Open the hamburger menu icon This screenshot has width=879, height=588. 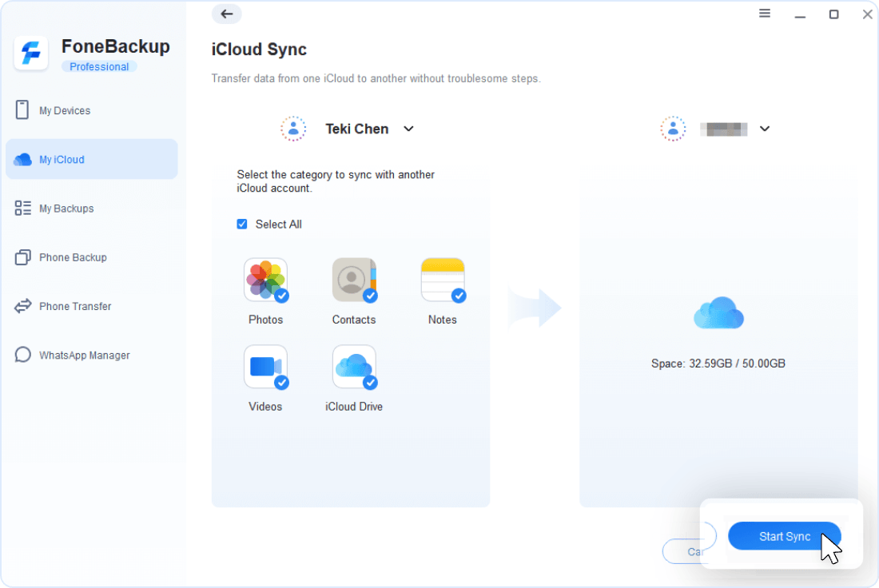[765, 14]
